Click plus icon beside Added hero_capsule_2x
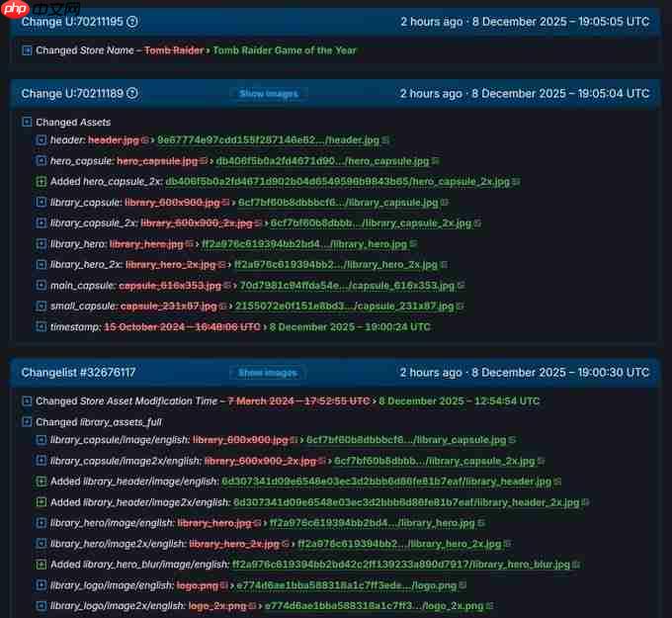This screenshot has height=618, width=672. click(x=41, y=182)
